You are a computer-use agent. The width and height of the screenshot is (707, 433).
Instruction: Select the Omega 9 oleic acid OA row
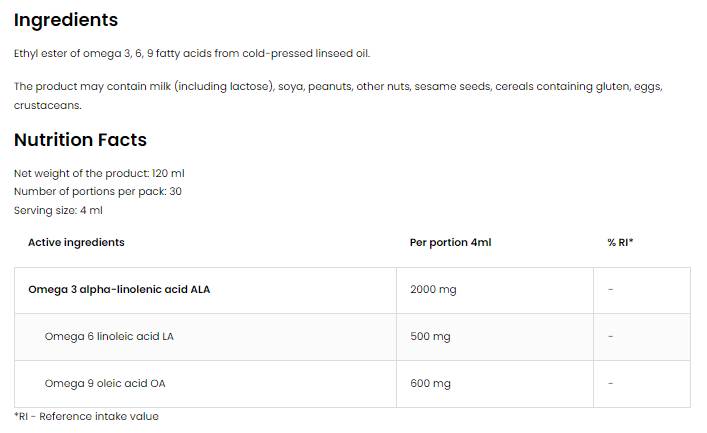104,383
